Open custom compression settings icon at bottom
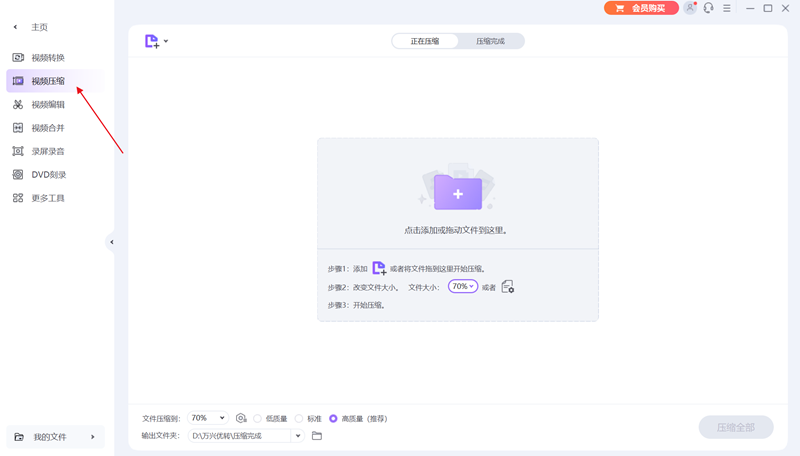 [241, 419]
